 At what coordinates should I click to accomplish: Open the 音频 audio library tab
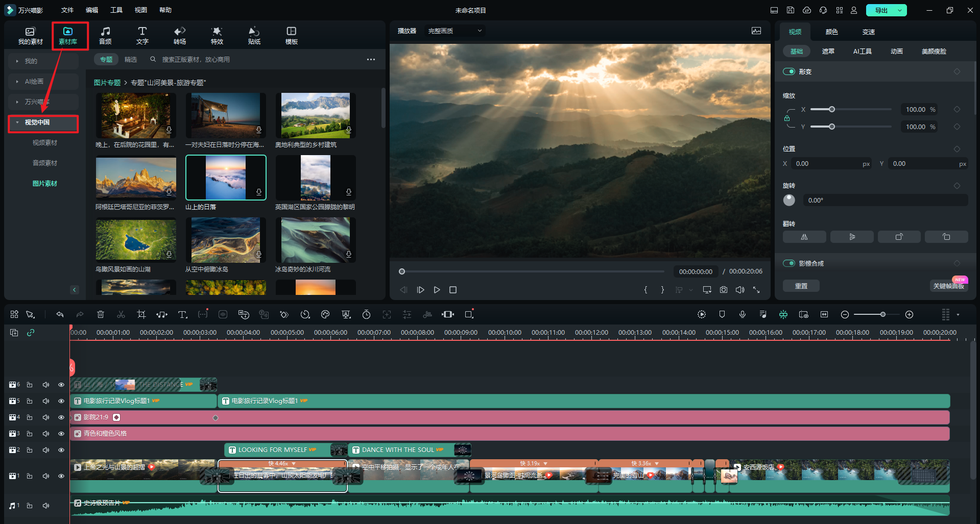pyautogui.click(x=105, y=35)
